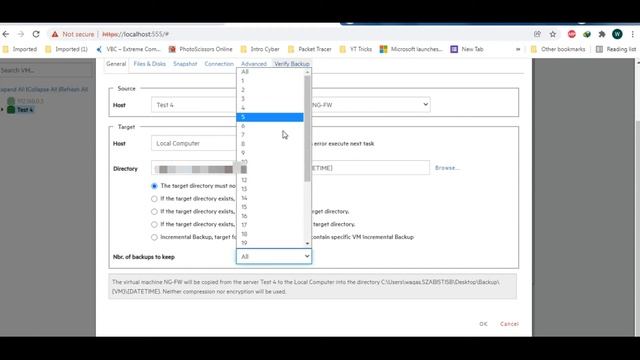This screenshot has height=360, width=640.
Task: Click Expand All in the sidebar
Action: pyautogui.click(x=12, y=89)
